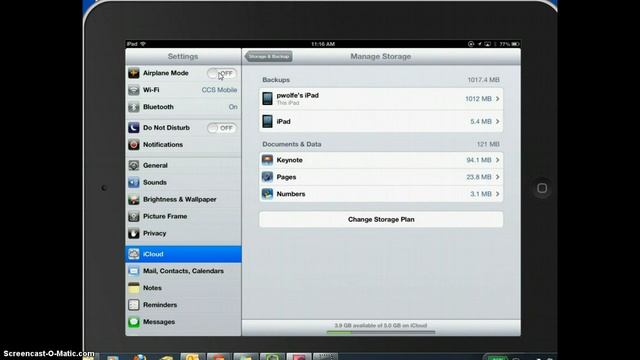Tap the Settings sidebar title
The width and height of the screenshot is (640, 360).
(x=183, y=57)
